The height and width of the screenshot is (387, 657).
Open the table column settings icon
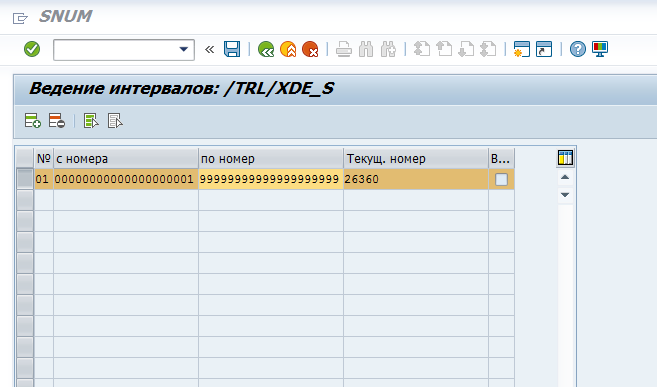click(x=565, y=158)
